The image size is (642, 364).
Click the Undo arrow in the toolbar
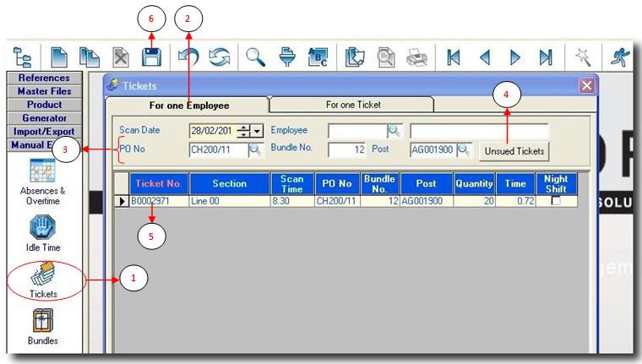click(x=188, y=58)
